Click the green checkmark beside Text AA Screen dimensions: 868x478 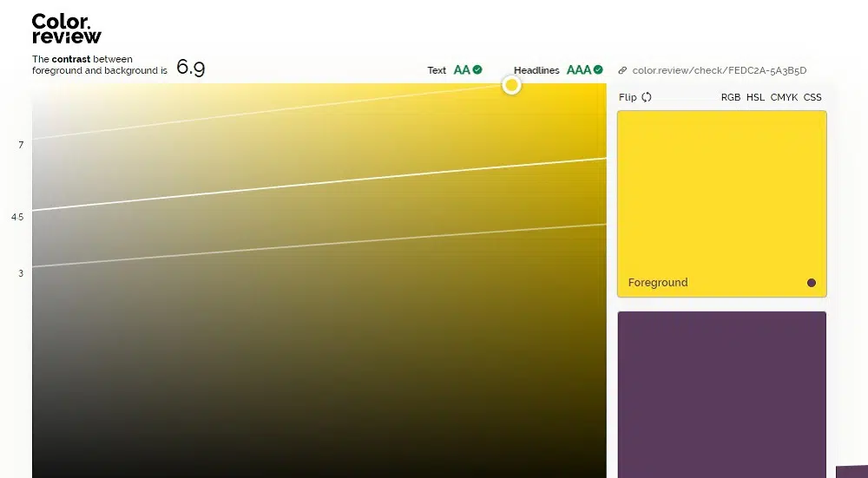[x=477, y=70]
